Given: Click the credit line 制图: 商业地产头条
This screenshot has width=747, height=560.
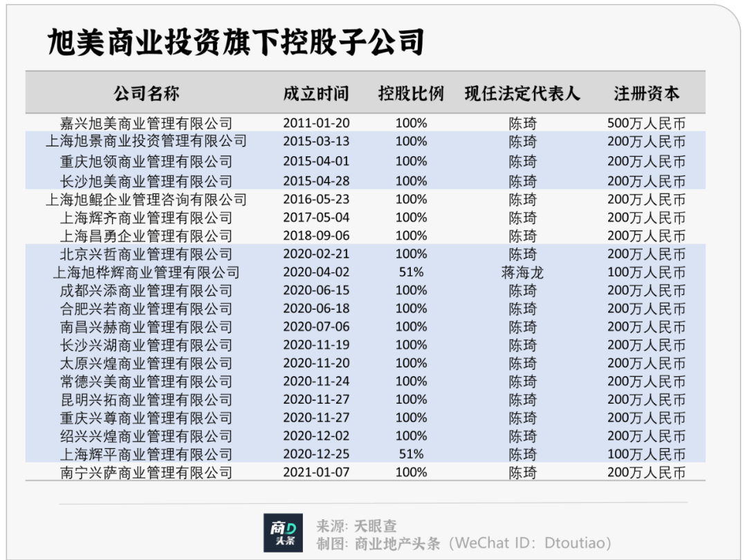Looking at the screenshot, I should pos(378,543).
